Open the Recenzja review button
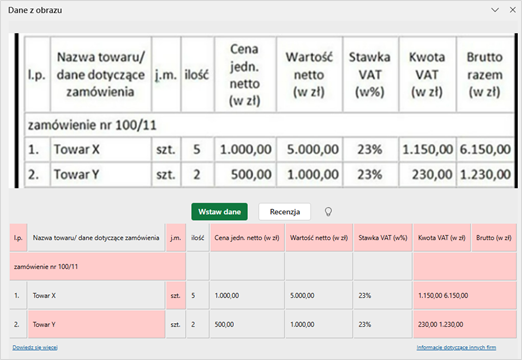The height and width of the screenshot is (360, 522). click(285, 212)
